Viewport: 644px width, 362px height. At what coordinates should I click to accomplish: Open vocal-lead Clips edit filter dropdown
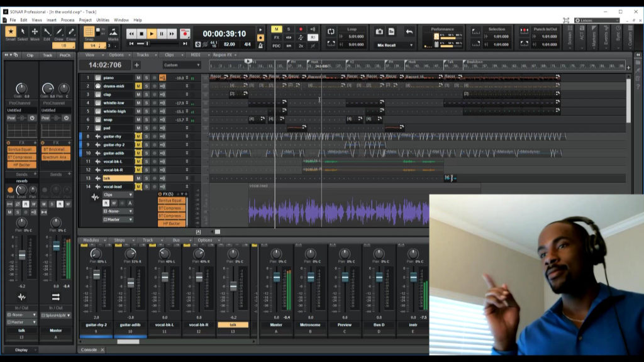point(118,195)
